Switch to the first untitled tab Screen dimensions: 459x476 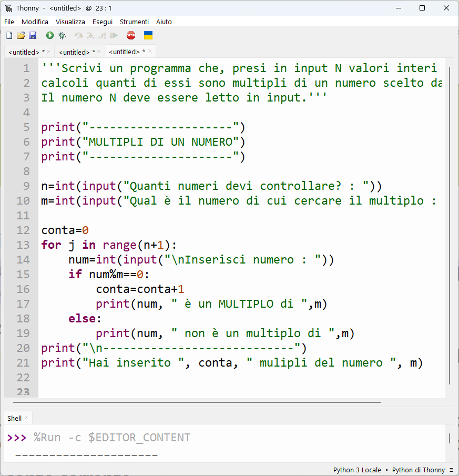pos(26,52)
